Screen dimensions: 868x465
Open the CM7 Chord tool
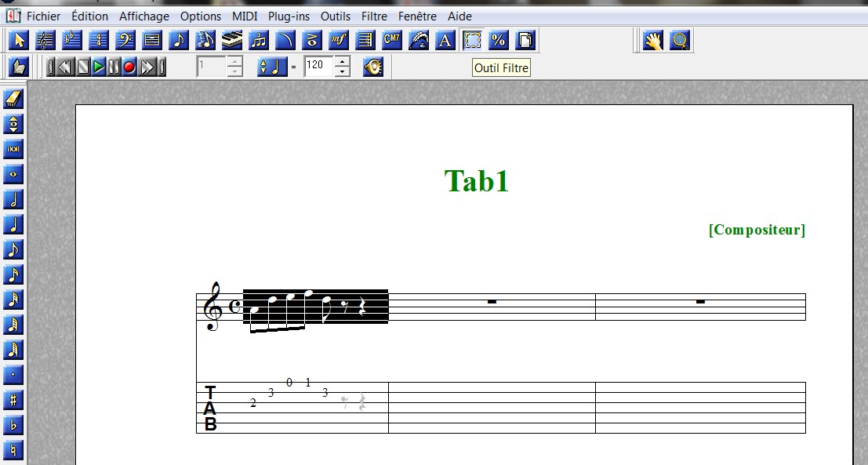click(x=392, y=40)
